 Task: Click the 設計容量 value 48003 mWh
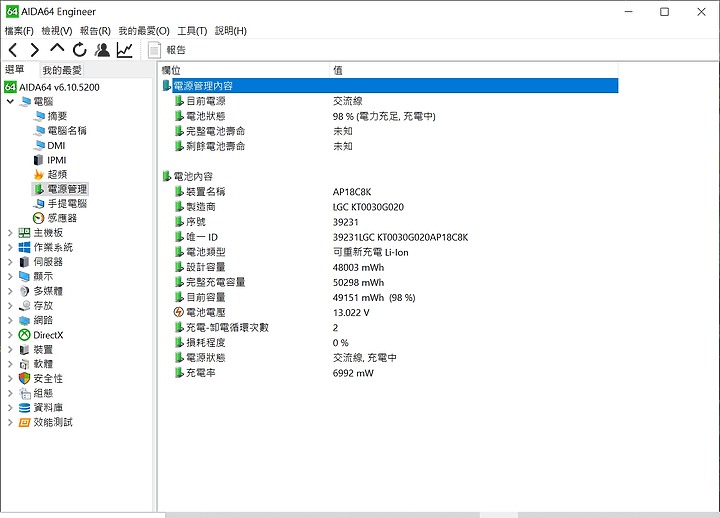pyautogui.click(x=358, y=268)
